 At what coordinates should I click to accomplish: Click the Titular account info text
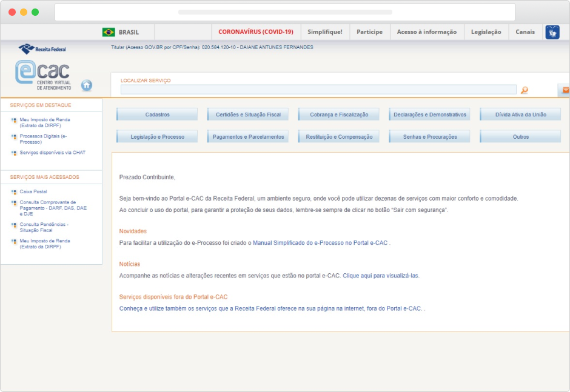pyautogui.click(x=212, y=47)
